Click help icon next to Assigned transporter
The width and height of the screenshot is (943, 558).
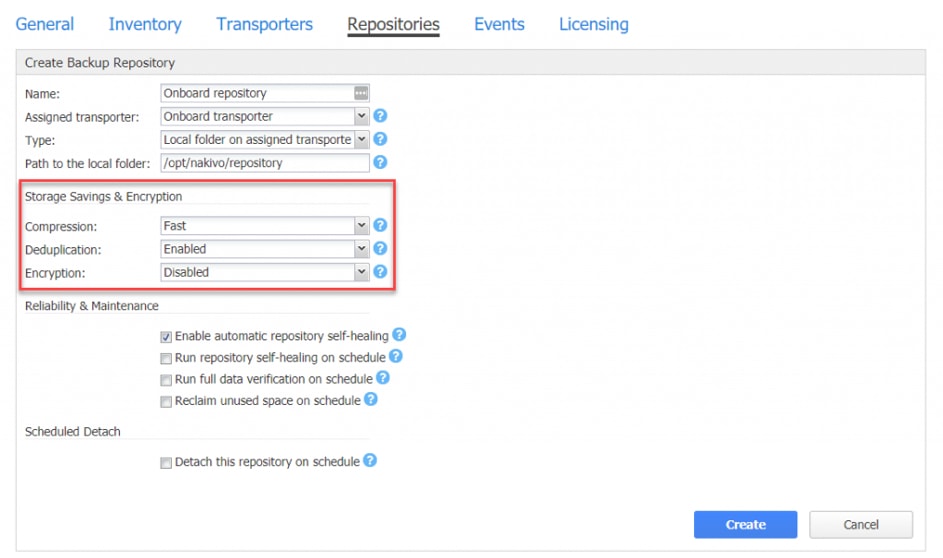click(x=380, y=115)
